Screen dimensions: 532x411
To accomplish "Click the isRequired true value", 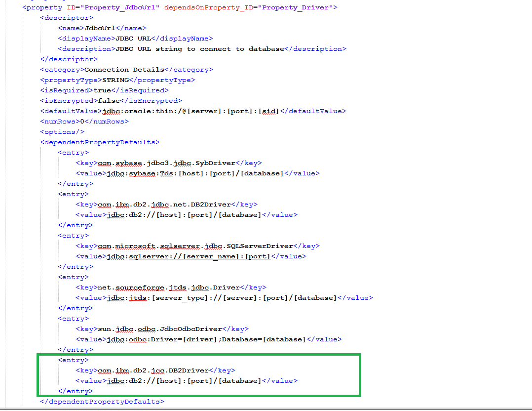I will point(103,90).
